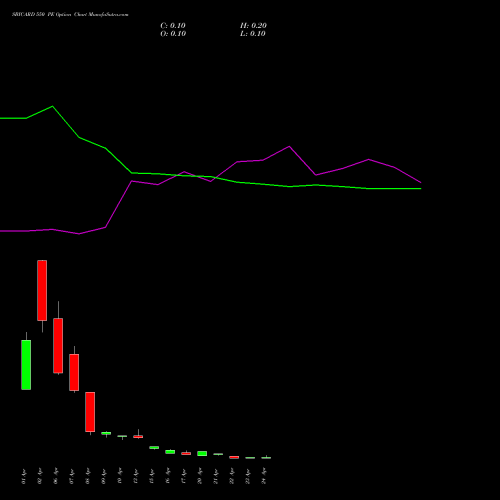Viewport: 500px width, 500px height.
Task: Click the tallest red candlestick for 02 Apr
Action: click(42, 290)
